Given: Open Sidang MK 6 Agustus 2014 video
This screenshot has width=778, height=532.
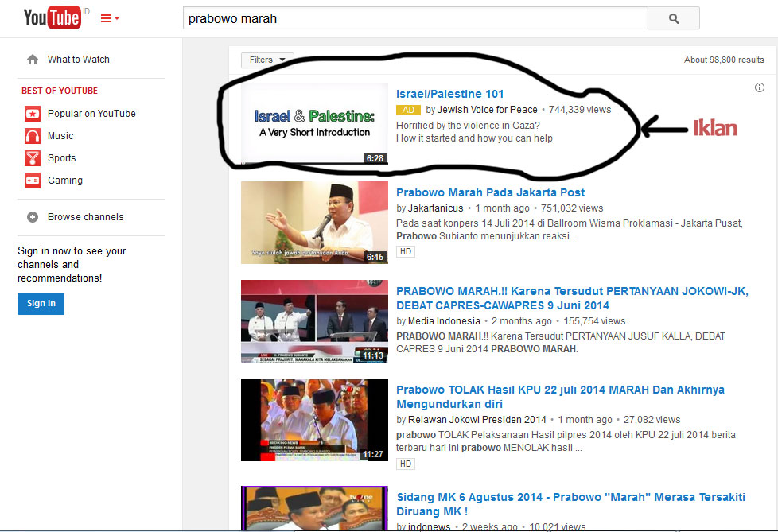Looking at the screenshot, I should point(570,503).
